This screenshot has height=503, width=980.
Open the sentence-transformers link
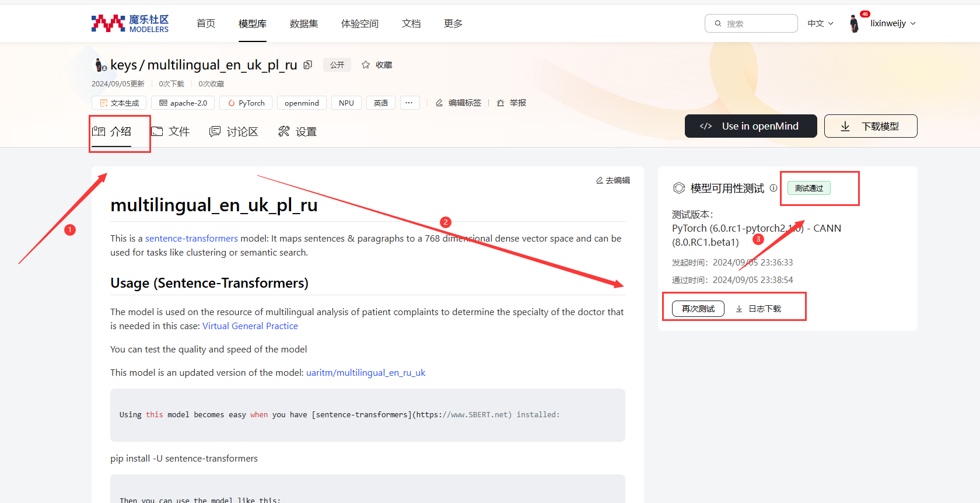pyautogui.click(x=191, y=238)
